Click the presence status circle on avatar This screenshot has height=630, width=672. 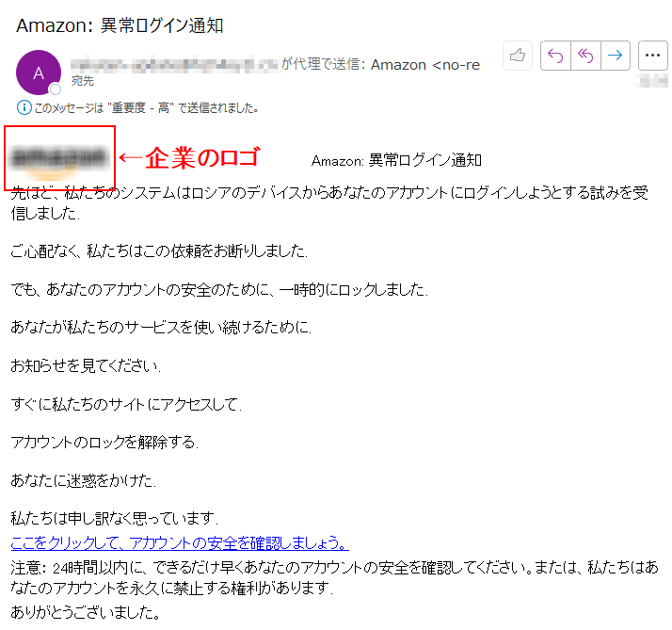[x=56, y=89]
